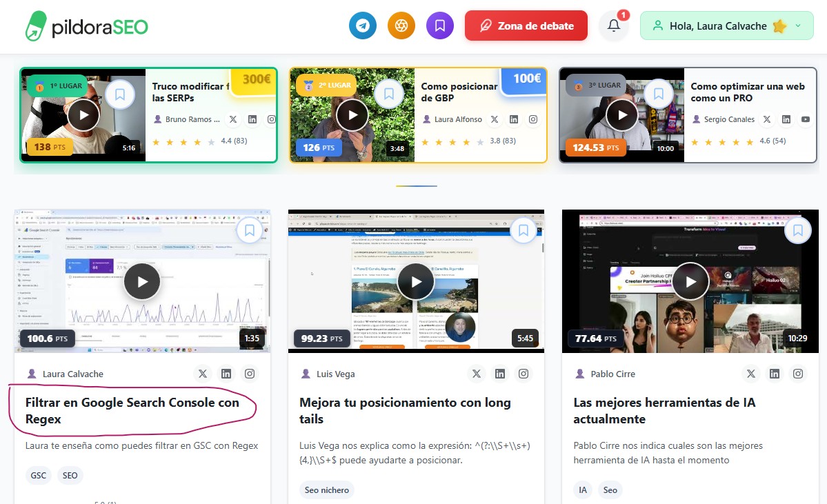The image size is (827, 504).
Task: Open Filtrar en Google Search Console con Regex
Action: pos(132,411)
